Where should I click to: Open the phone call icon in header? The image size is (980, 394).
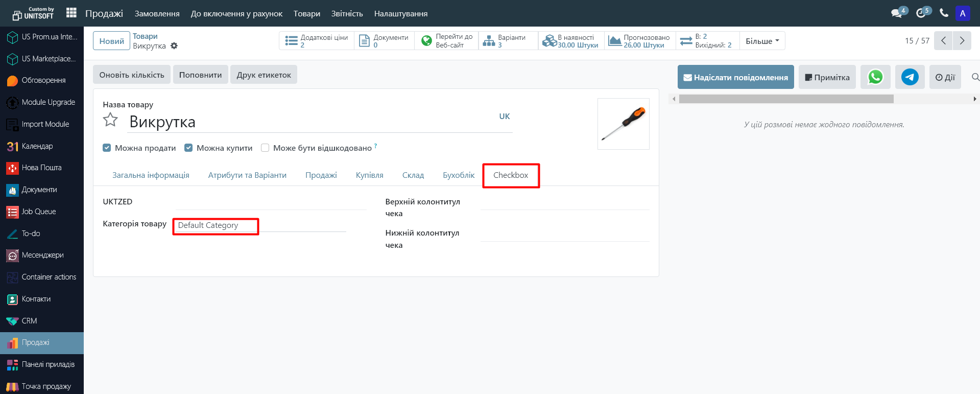pos(944,13)
